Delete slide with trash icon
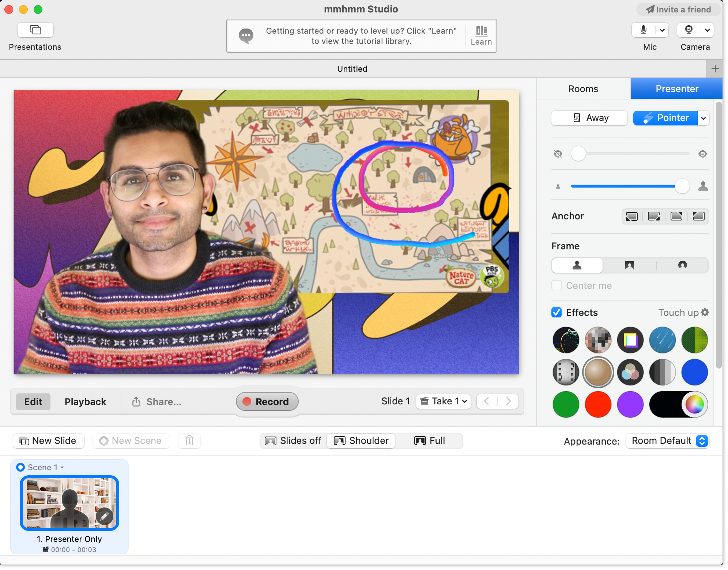 pos(189,441)
